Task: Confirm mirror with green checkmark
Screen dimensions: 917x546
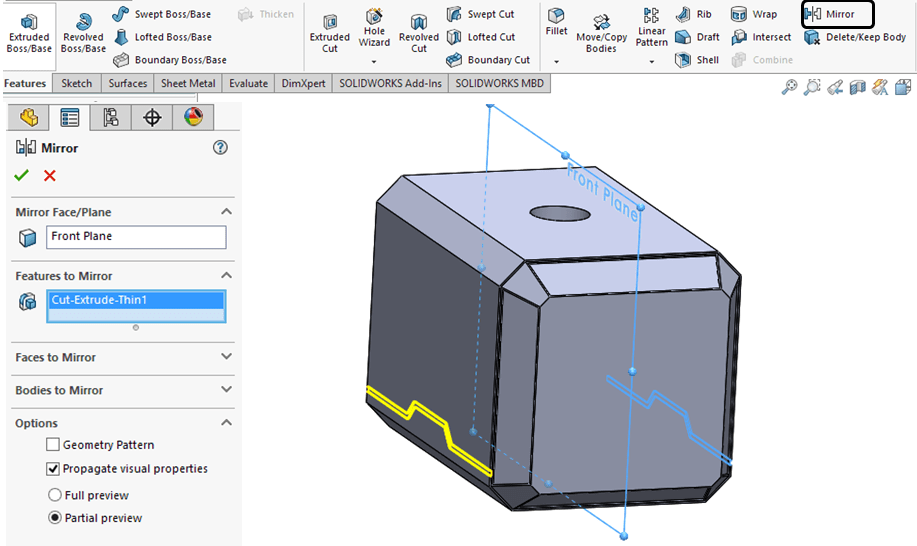Action: pos(22,176)
